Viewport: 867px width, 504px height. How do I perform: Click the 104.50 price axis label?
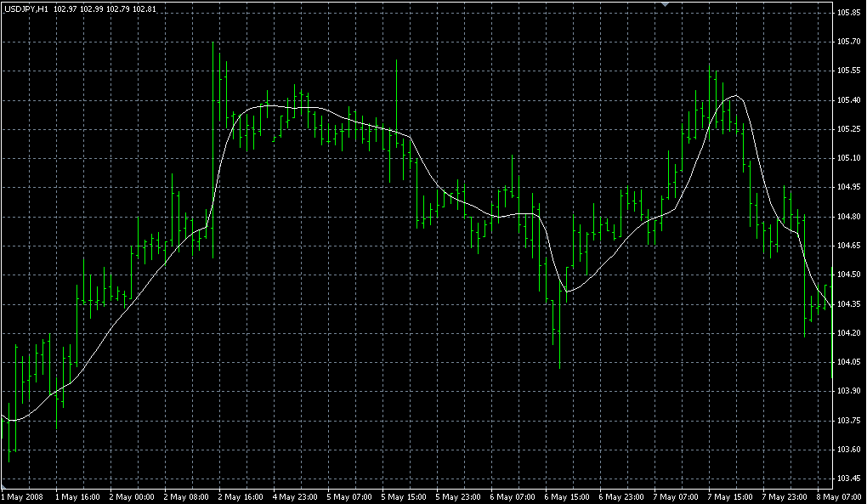click(849, 275)
